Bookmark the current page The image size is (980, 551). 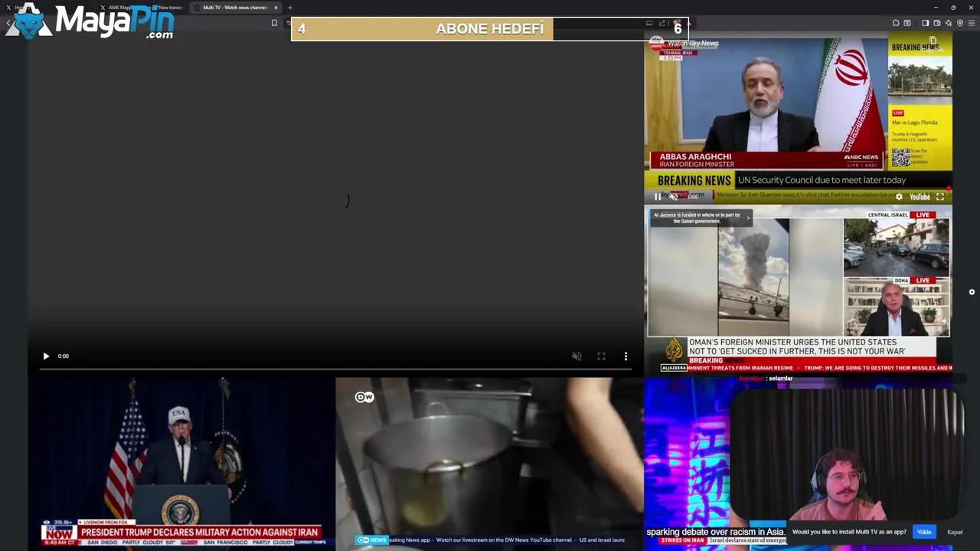pos(274,23)
